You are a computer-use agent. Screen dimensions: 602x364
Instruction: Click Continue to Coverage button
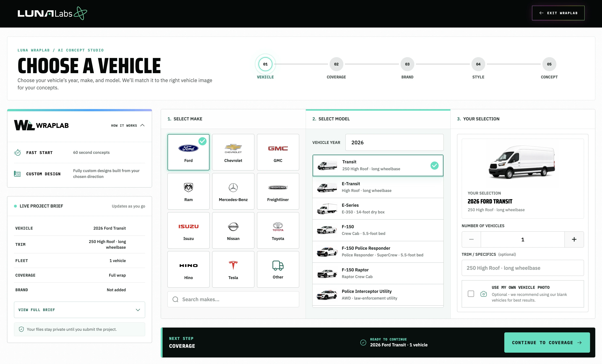[x=547, y=343]
